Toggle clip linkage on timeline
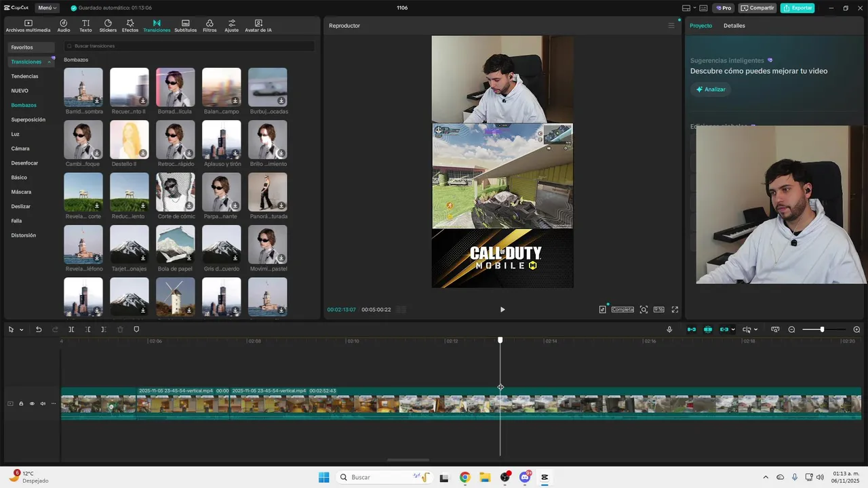The image size is (868, 488). [x=724, y=329]
